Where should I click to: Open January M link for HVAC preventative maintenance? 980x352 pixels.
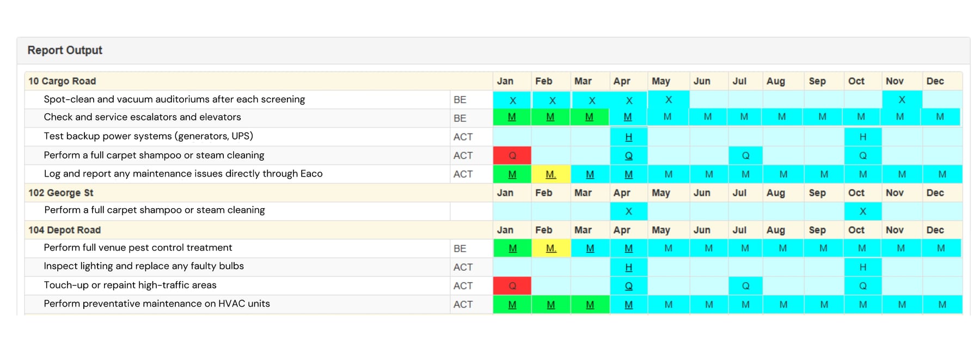pos(512,305)
